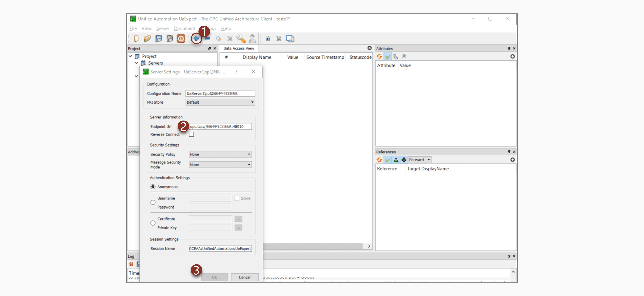The image size is (644, 296).
Task: Click the blue plus Add Server icon
Action: (196, 39)
